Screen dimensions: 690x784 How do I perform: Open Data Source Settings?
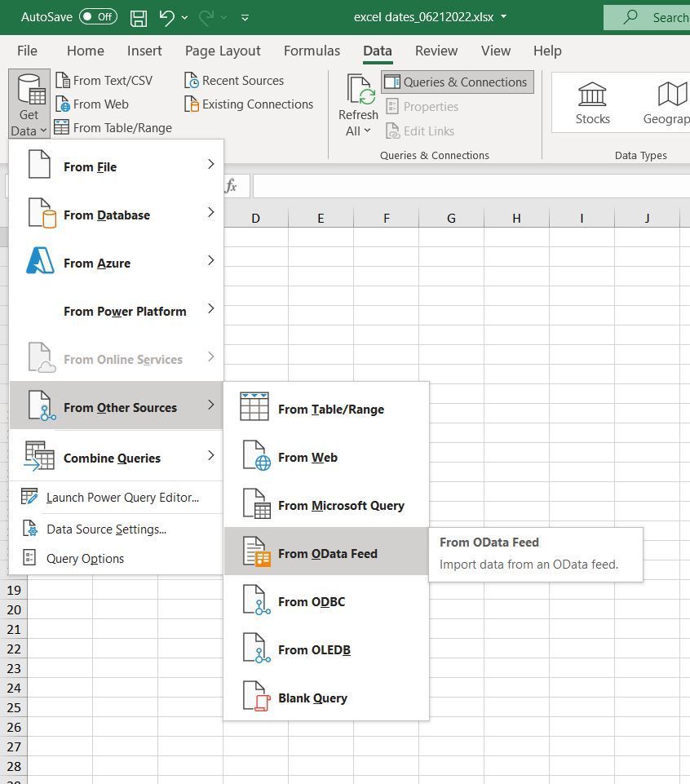[116, 529]
